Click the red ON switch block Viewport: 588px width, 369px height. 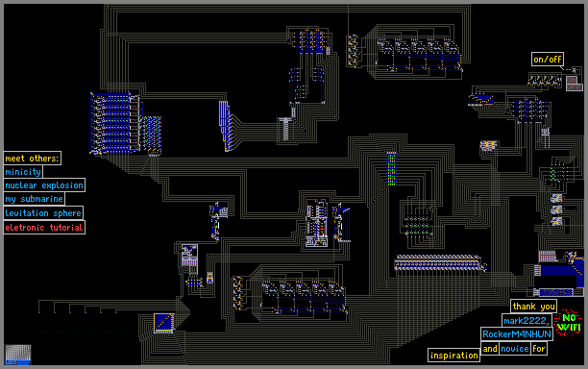(572, 80)
